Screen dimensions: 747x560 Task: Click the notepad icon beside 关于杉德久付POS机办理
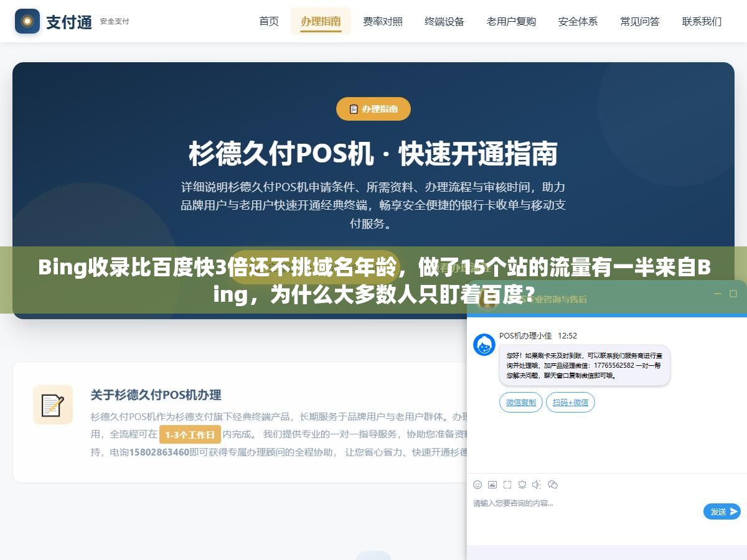click(x=53, y=405)
